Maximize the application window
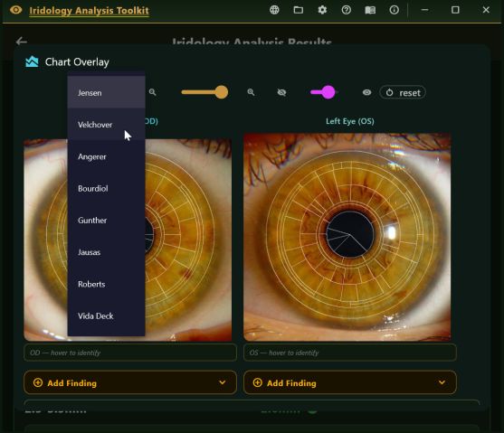This screenshot has height=433, width=504. point(455,10)
